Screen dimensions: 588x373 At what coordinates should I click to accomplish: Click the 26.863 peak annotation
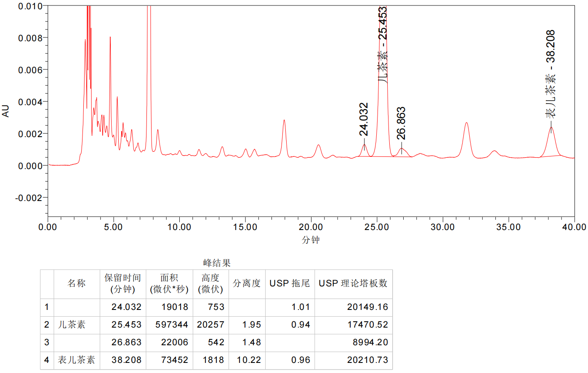coord(401,123)
